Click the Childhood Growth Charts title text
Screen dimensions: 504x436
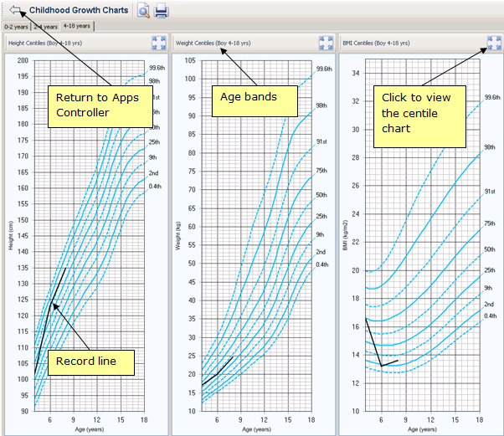pyautogui.click(x=78, y=11)
